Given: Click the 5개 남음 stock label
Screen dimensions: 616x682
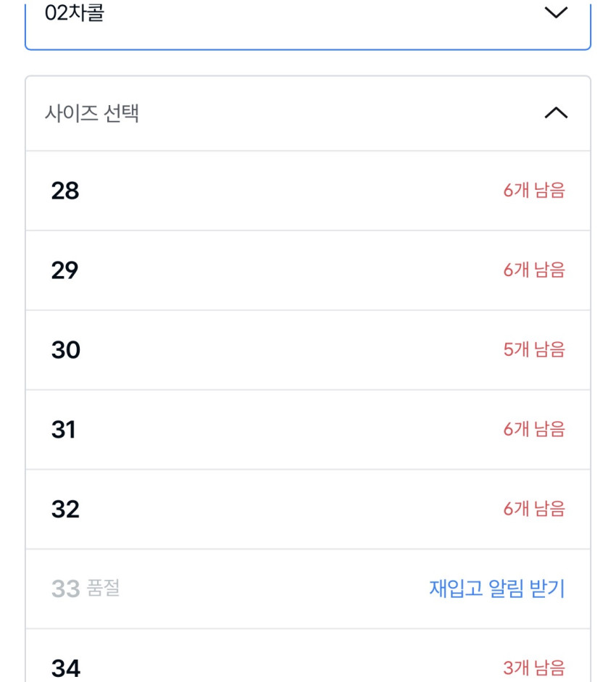Looking at the screenshot, I should coord(534,350).
